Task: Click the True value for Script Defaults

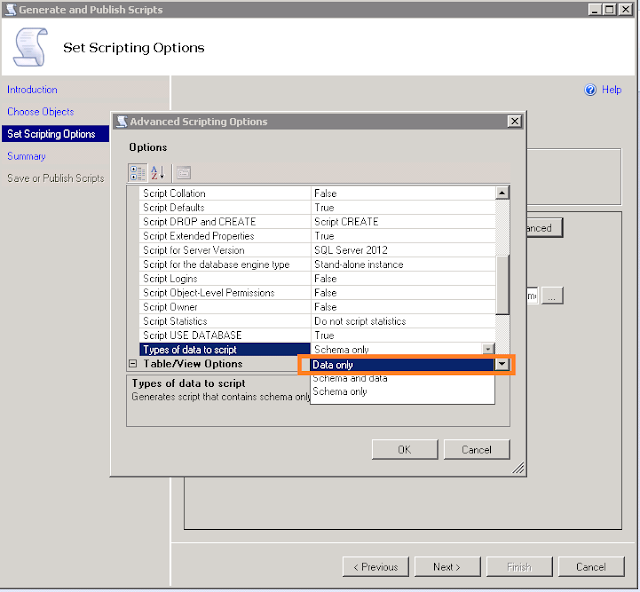Action: (x=324, y=207)
